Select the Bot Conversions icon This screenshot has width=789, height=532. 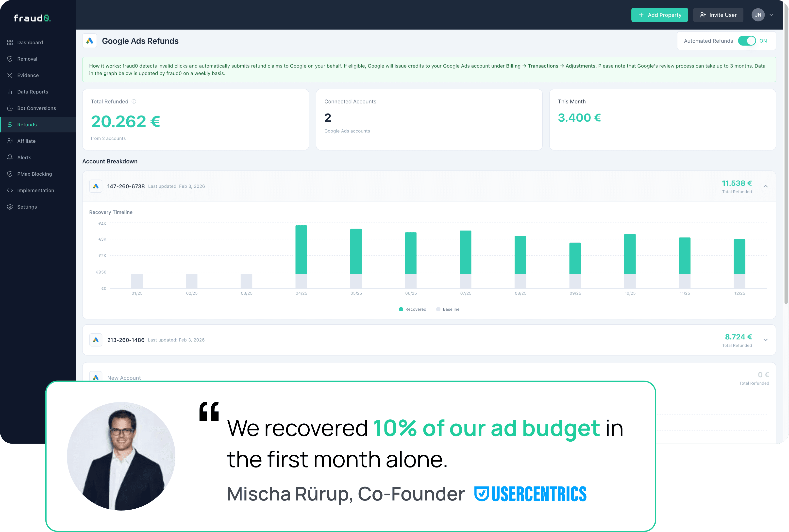click(10, 108)
